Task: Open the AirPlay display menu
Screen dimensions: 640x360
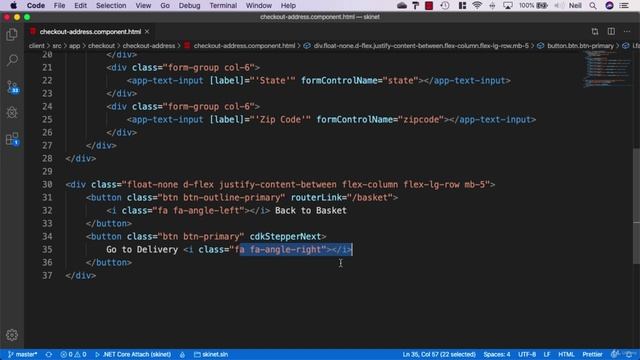Action: click(x=508, y=5)
